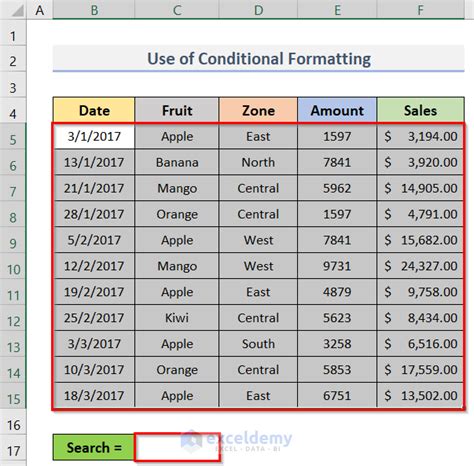Select the date cell 5/2/2017
The image size is (474, 466).
coord(94,240)
